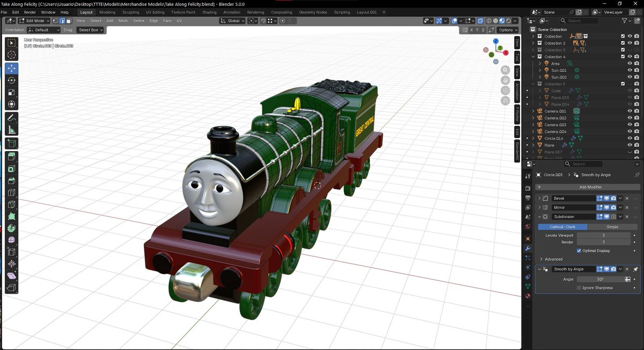644x350 pixels.
Task: Disable render for Plane camera icon
Action: coord(636,145)
